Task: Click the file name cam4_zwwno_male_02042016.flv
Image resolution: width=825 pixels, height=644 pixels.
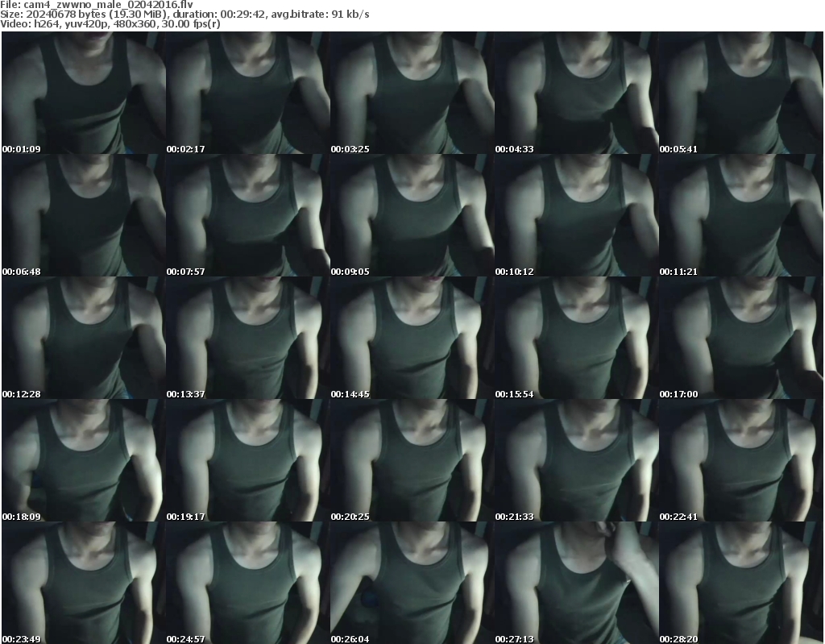Action: pos(109,5)
